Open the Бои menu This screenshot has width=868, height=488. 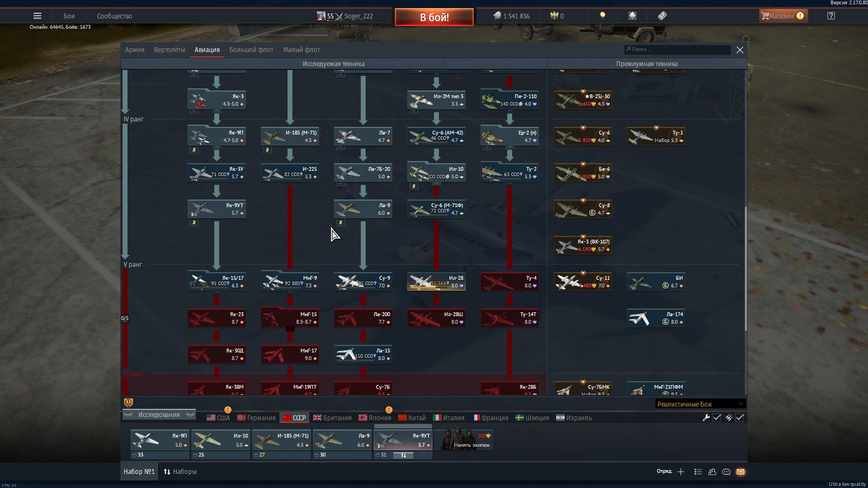pos(69,16)
